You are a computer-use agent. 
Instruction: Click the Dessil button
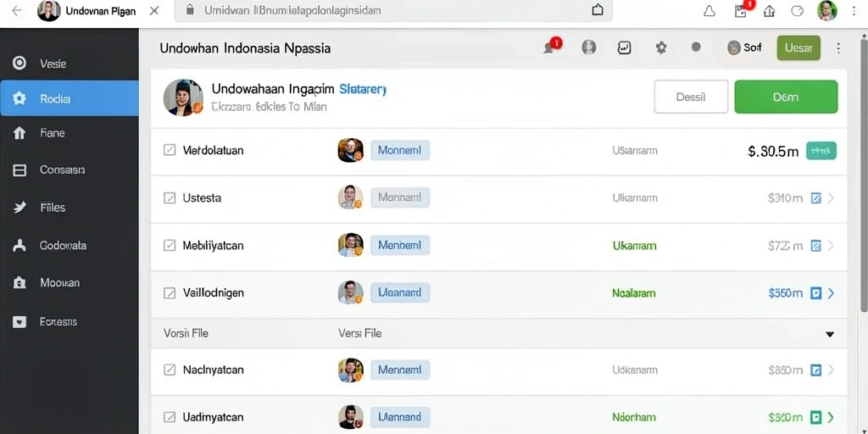(691, 97)
